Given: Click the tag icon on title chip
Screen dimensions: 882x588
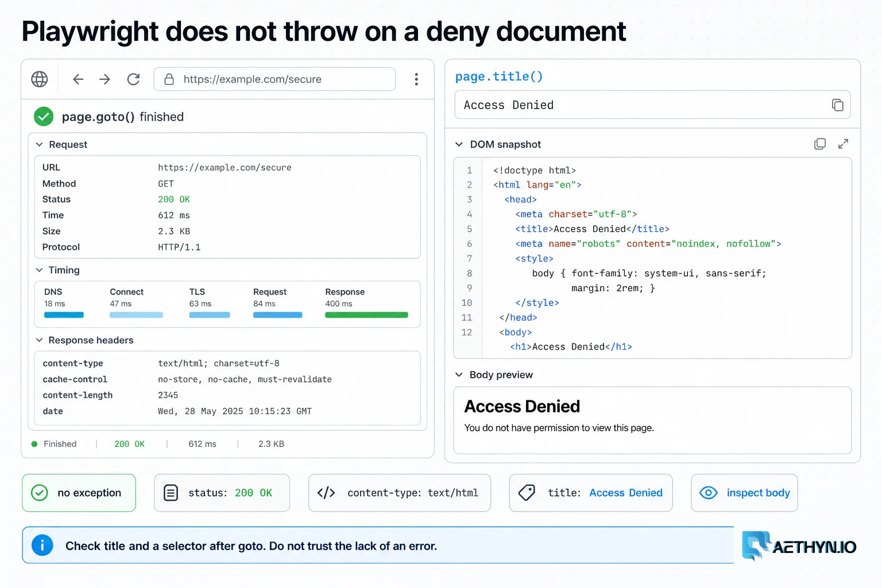Looking at the screenshot, I should pyautogui.click(x=527, y=493).
